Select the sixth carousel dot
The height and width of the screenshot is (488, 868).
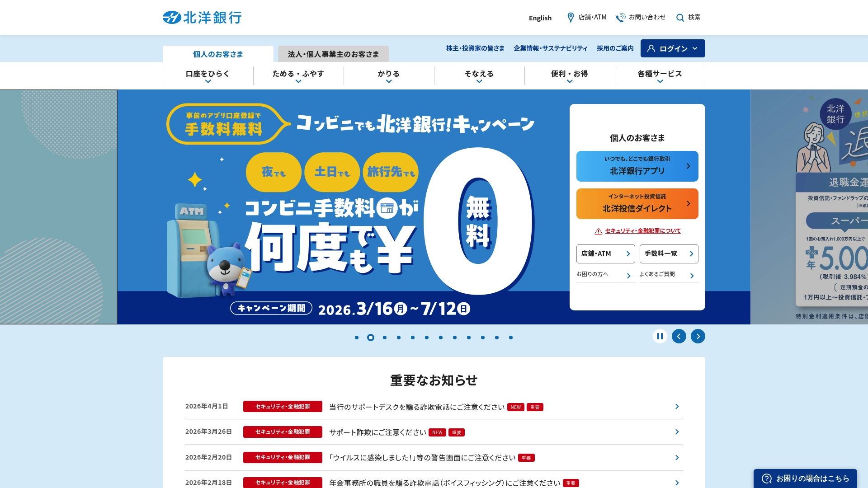click(x=427, y=338)
